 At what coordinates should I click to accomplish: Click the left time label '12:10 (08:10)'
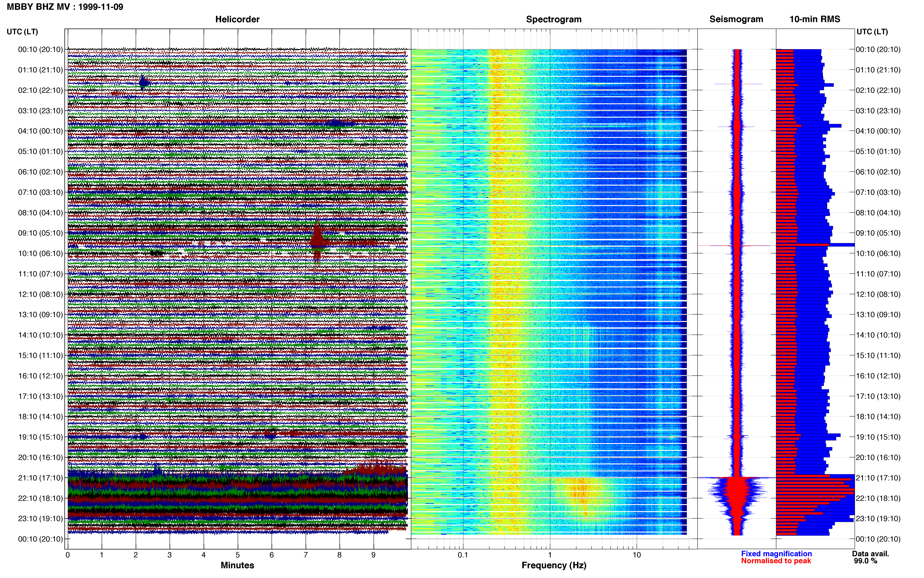click(x=40, y=294)
